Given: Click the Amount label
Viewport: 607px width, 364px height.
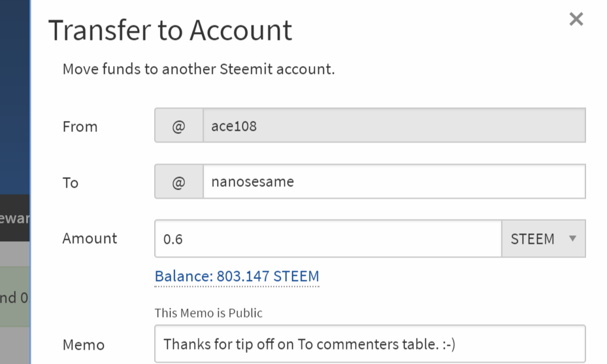Looking at the screenshot, I should (x=90, y=239).
